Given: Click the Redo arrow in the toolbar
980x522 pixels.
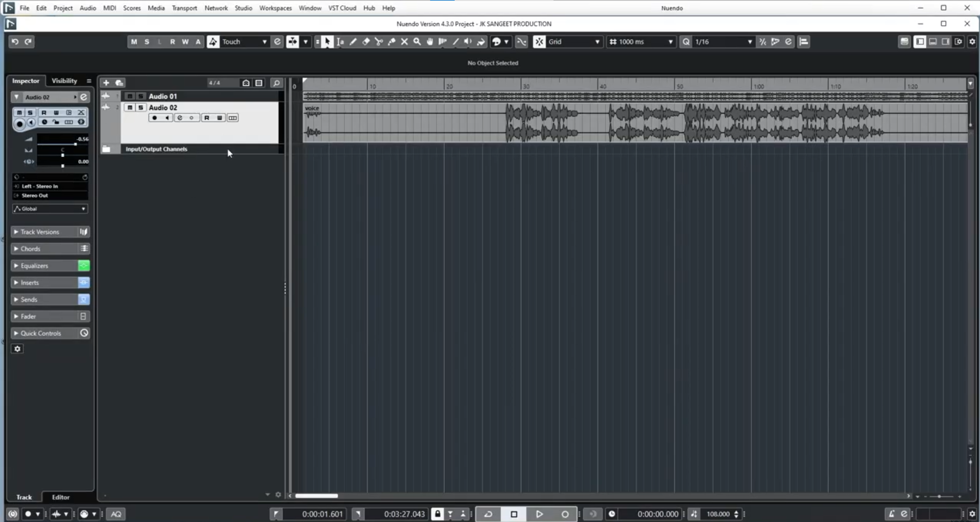Looking at the screenshot, I should [28, 41].
